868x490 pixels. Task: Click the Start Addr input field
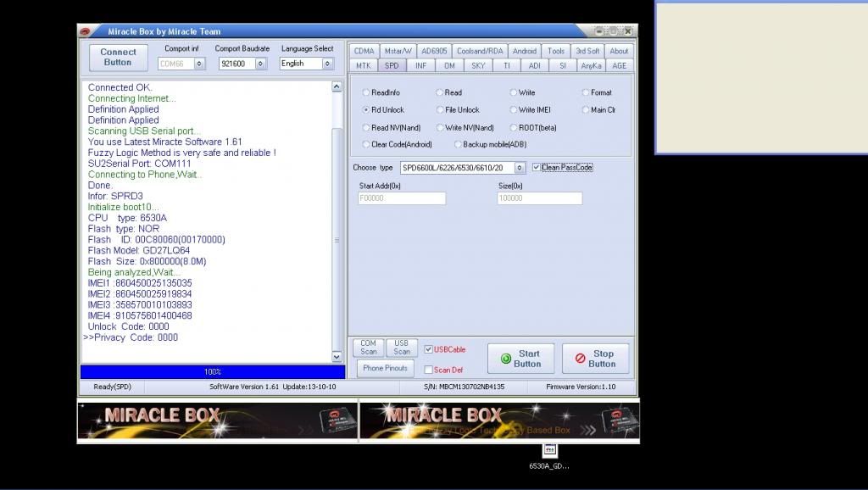point(402,198)
